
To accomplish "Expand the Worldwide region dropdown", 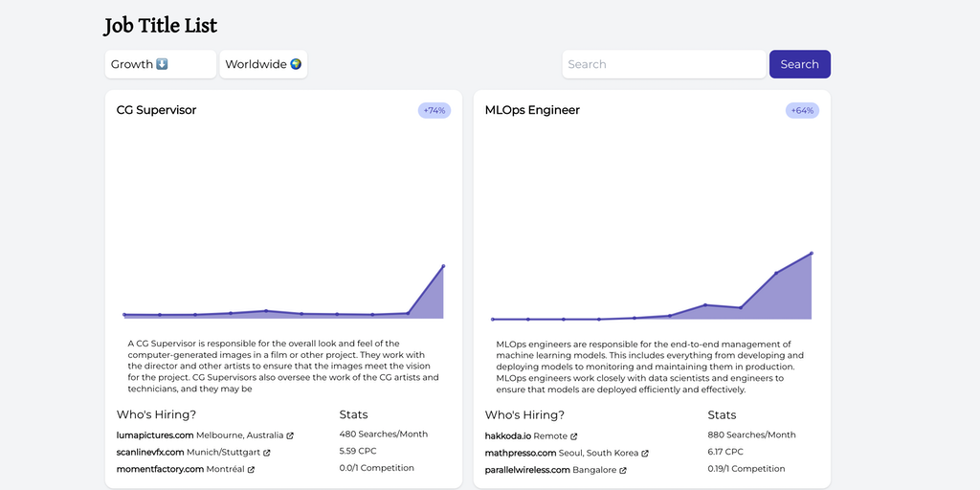I will click(263, 64).
